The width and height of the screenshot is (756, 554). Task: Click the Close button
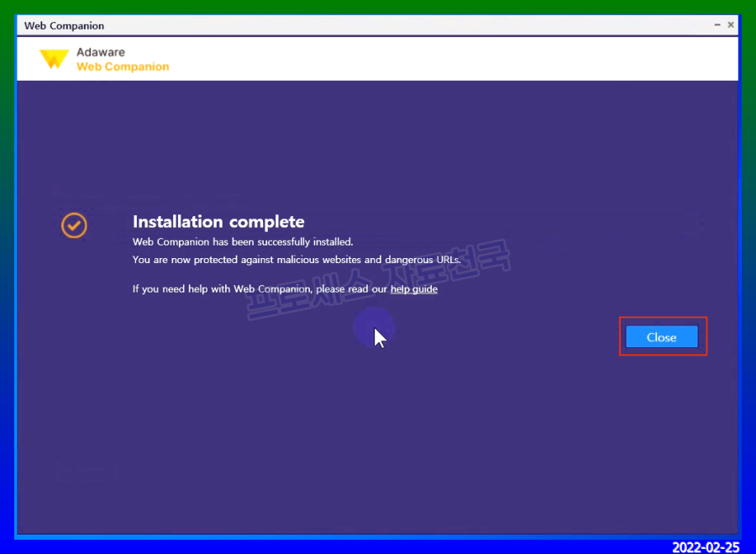pyautogui.click(x=661, y=337)
